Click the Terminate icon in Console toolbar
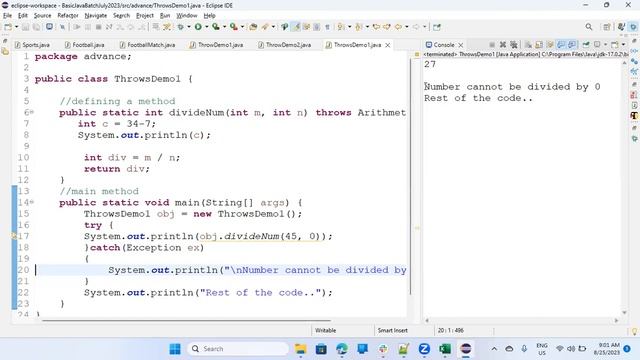Screen dimensions: 640x360 click(492, 44)
